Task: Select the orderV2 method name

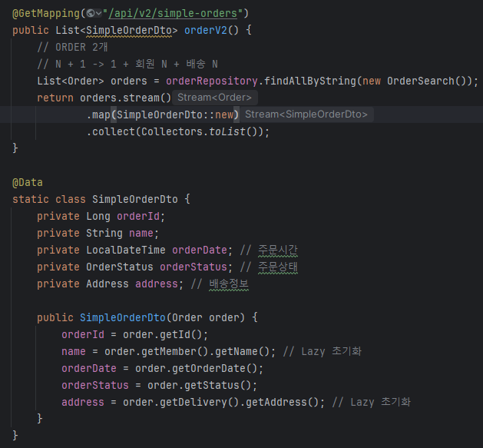Action: pos(206,30)
